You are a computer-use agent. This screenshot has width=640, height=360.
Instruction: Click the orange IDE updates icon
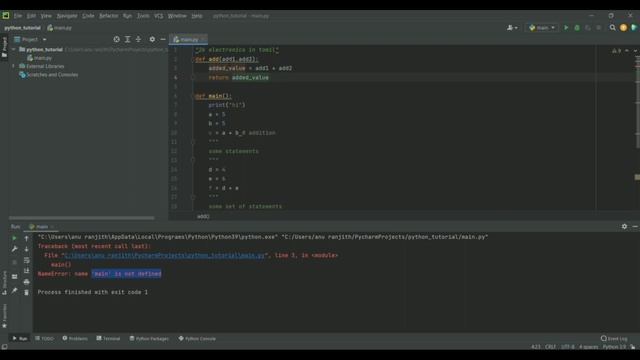pos(623,28)
